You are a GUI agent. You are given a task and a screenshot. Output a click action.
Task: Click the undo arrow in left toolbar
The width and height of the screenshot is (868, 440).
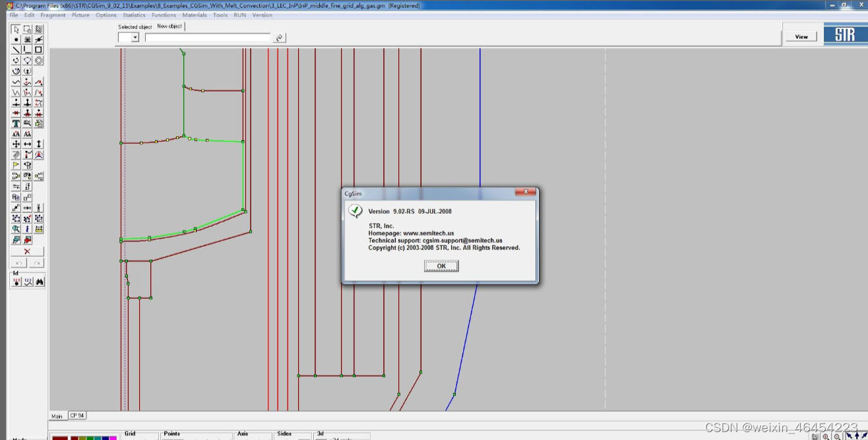[19, 263]
